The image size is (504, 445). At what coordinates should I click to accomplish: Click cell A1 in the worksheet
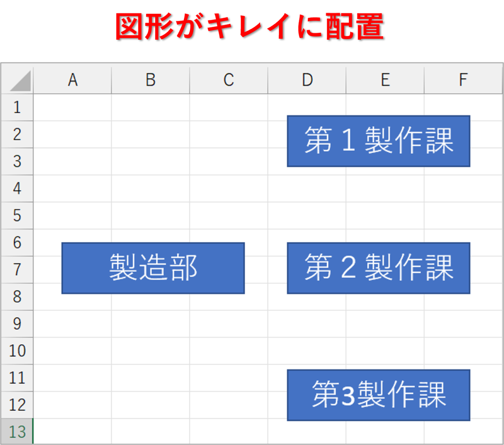[72, 107]
